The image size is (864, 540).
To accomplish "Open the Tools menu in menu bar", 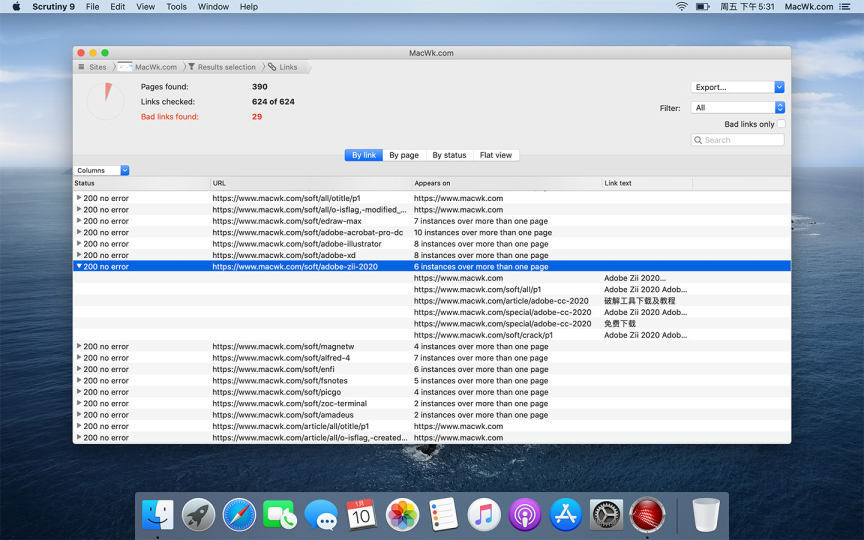I will click(x=176, y=7).
